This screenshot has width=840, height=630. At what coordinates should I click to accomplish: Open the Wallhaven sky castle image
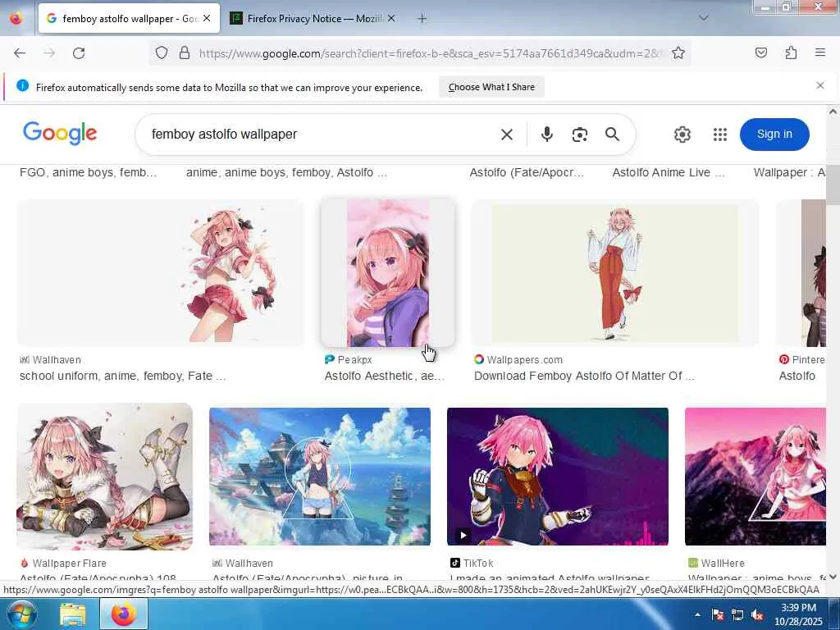(320, 477)
